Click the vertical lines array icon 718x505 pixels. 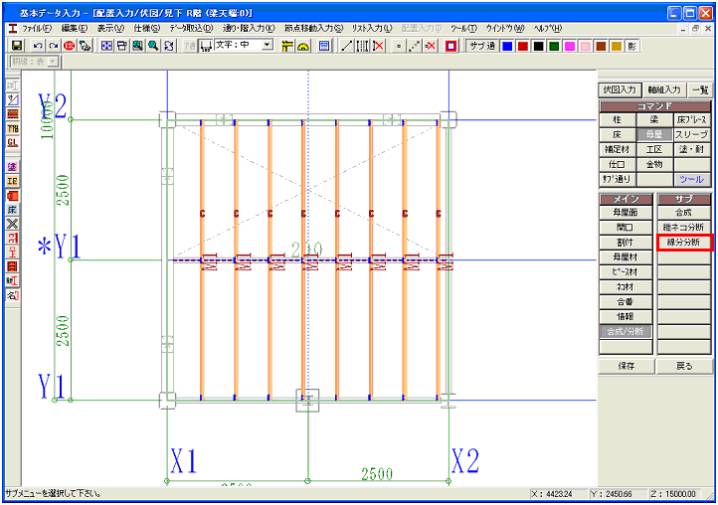[x=362, y=46]
